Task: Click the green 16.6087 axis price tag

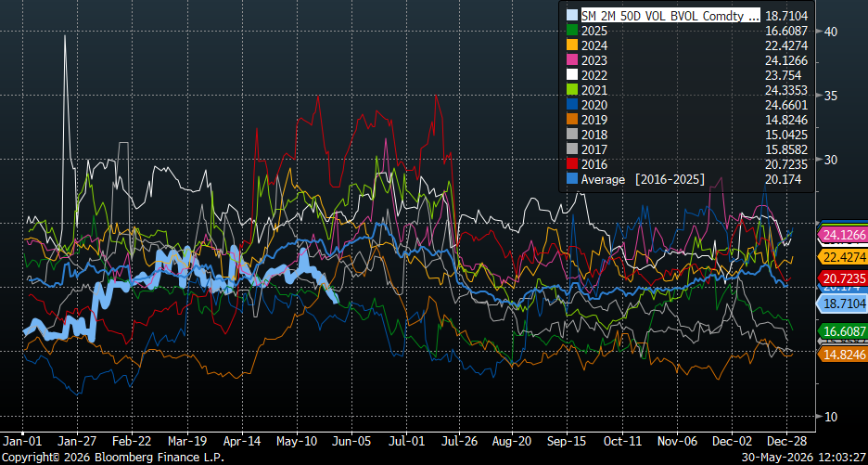Action: pyautogui.click(x=842, y=331)
